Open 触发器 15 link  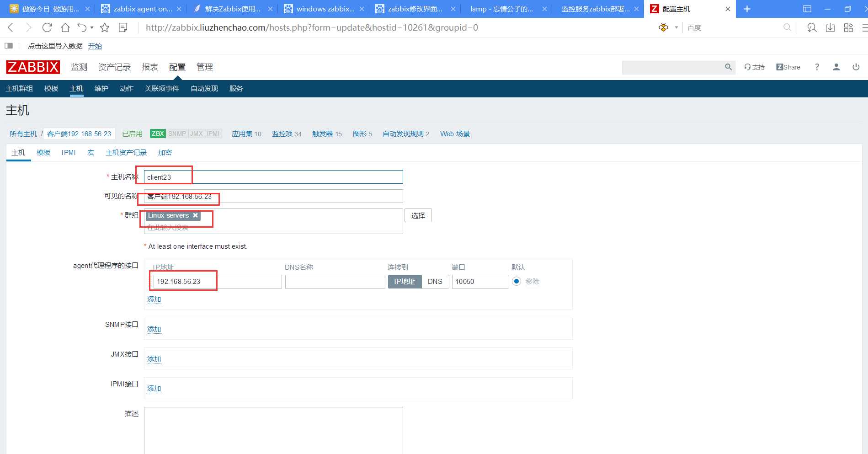pyautogui.click(x=327, y=134)
